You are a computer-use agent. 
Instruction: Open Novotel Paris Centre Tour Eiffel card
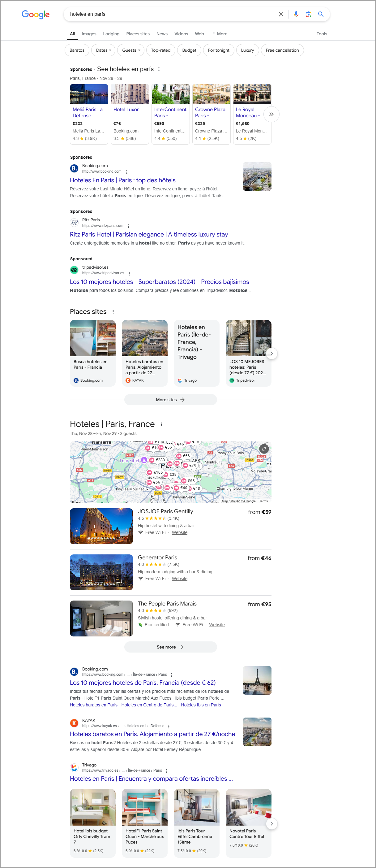(248, 823)
